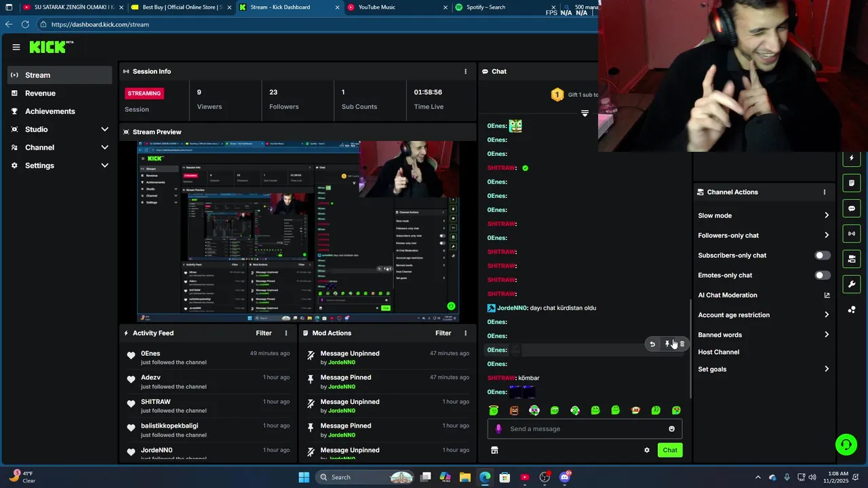Click the STREAMING status badge
The width and height of the screenshot is (868, 488).
(x=144, y=93)
